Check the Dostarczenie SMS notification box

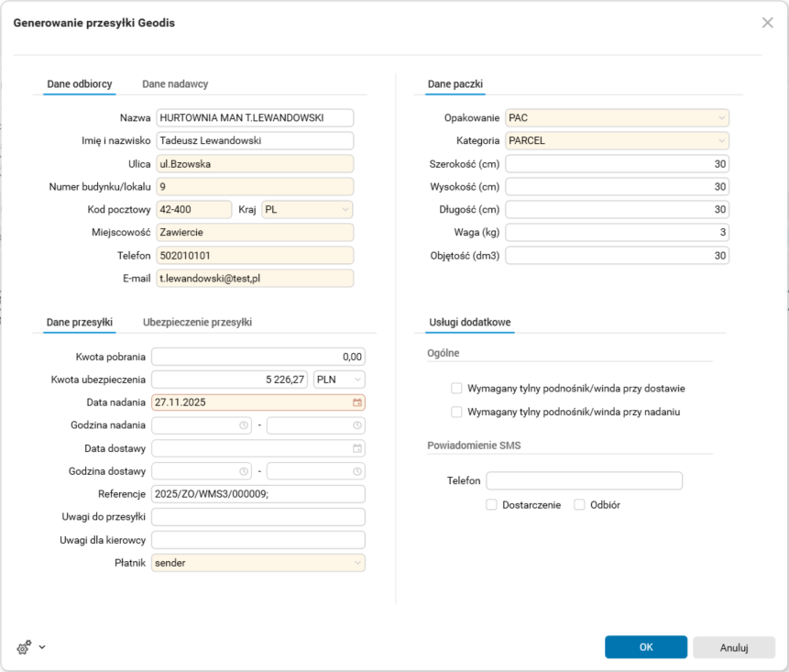click(x=492, y=505)
